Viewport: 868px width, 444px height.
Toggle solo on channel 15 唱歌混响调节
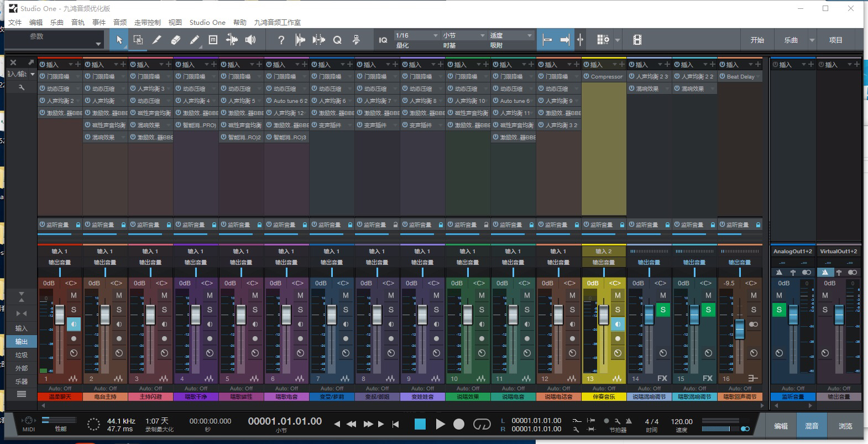click(x=708, y=310)
